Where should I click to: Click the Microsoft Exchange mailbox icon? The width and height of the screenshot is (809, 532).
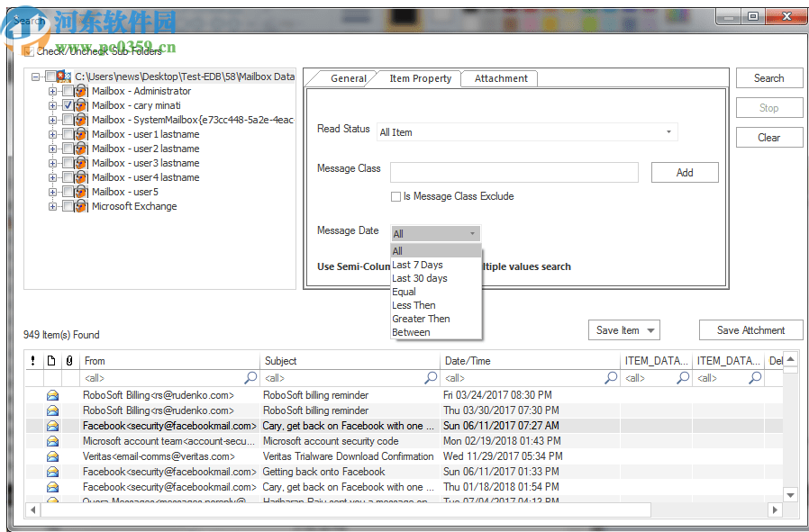click(x=80, y=206)
